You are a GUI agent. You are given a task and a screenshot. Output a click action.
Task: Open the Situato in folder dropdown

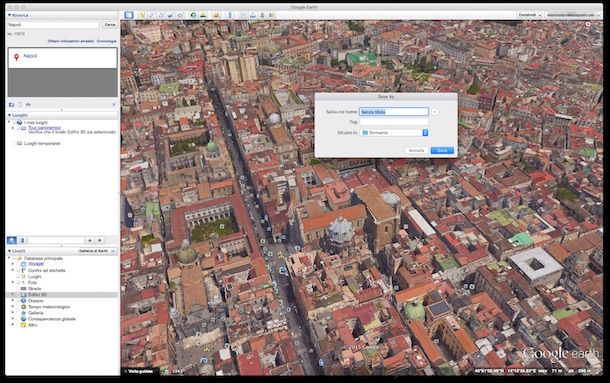pos(394,133)
